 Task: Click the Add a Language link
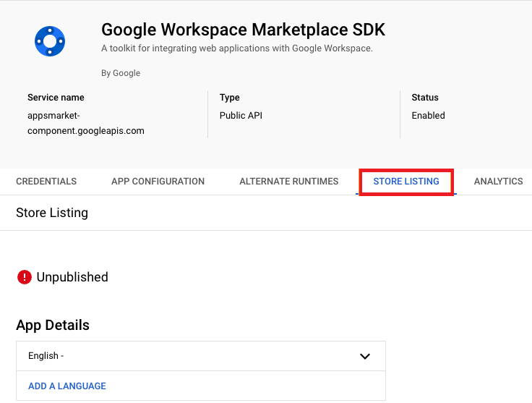[x=66, y=386]
